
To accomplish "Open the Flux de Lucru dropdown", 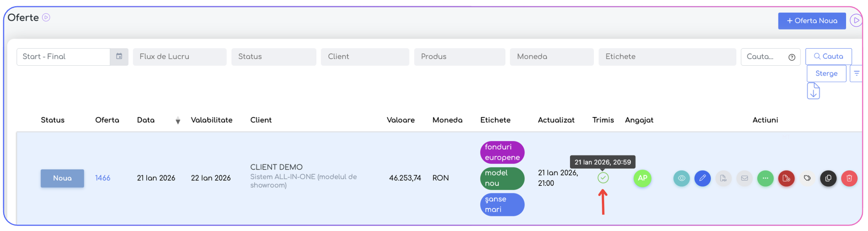I will pos(180,57).
